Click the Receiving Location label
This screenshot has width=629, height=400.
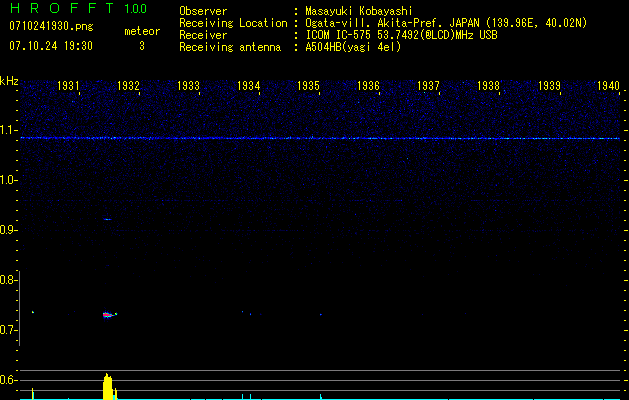[x=233, y=23]
